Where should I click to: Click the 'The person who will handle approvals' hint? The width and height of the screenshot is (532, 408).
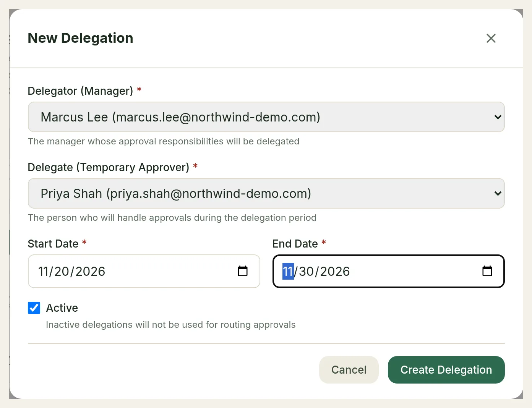click(172, 218)
